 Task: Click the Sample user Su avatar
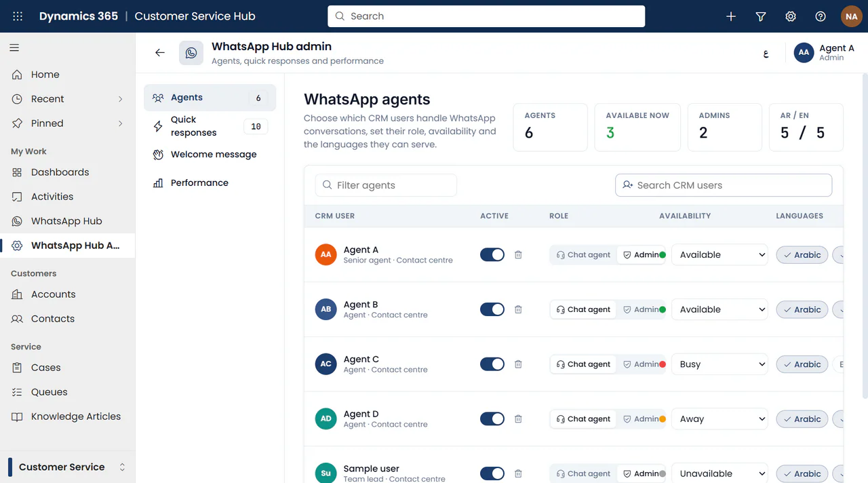tap(326, 473)
